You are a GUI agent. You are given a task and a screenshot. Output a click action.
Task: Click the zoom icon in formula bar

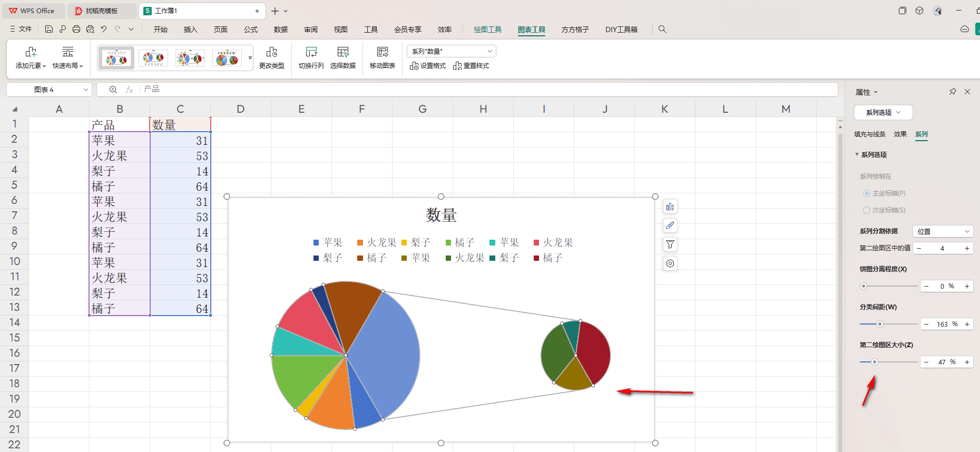click(113, 90)
